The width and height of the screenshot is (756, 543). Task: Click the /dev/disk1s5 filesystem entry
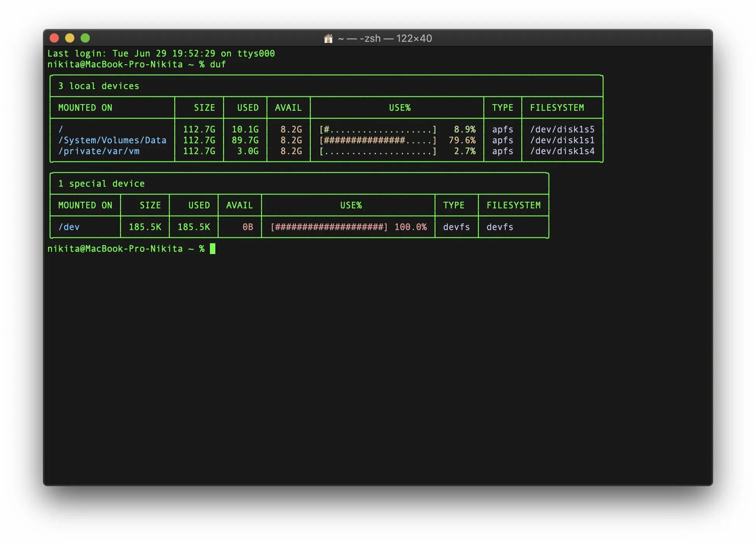pos(562,129)
